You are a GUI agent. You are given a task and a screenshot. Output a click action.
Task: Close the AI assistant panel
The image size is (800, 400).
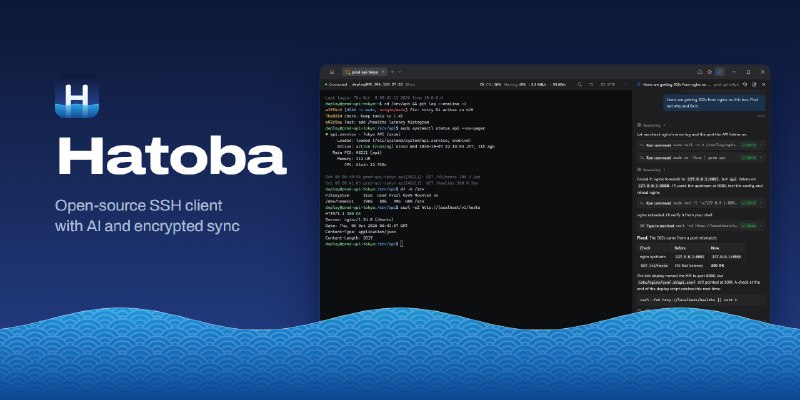click(x=763, y=84)
